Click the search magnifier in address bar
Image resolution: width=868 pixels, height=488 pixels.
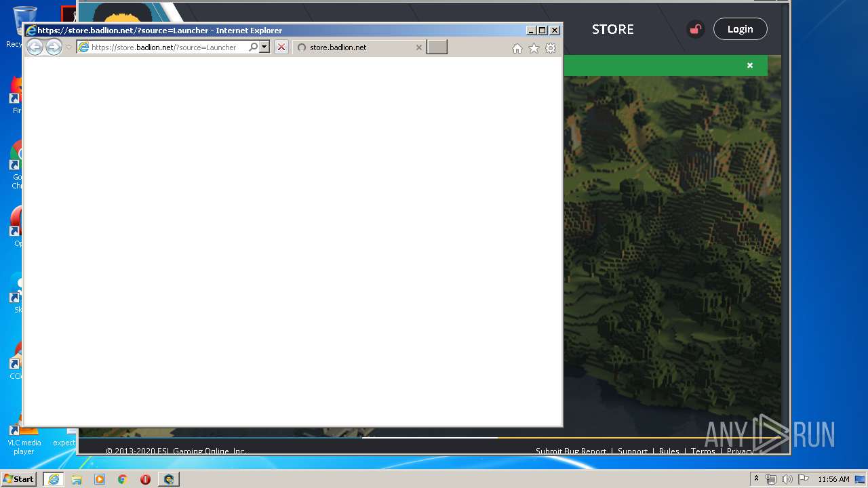tap(253, 47)
